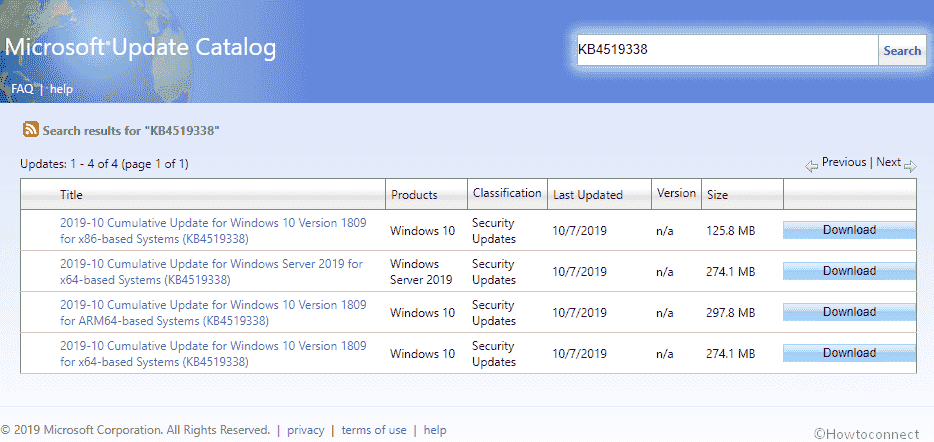
Task: Open the help link in header
Action: coord(61,89)
